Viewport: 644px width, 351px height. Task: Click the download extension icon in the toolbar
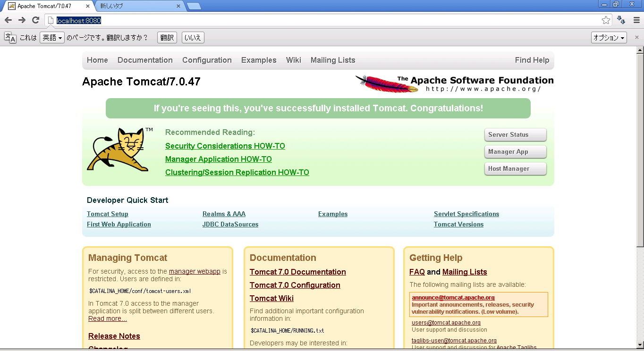coord(621,20)
